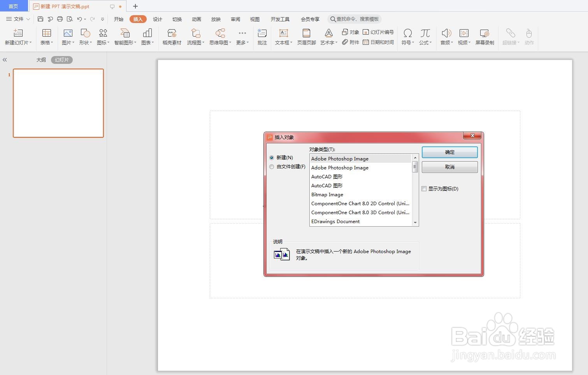Click the search commands field (查找命令)
588x375 pixels.
[354, 19]
